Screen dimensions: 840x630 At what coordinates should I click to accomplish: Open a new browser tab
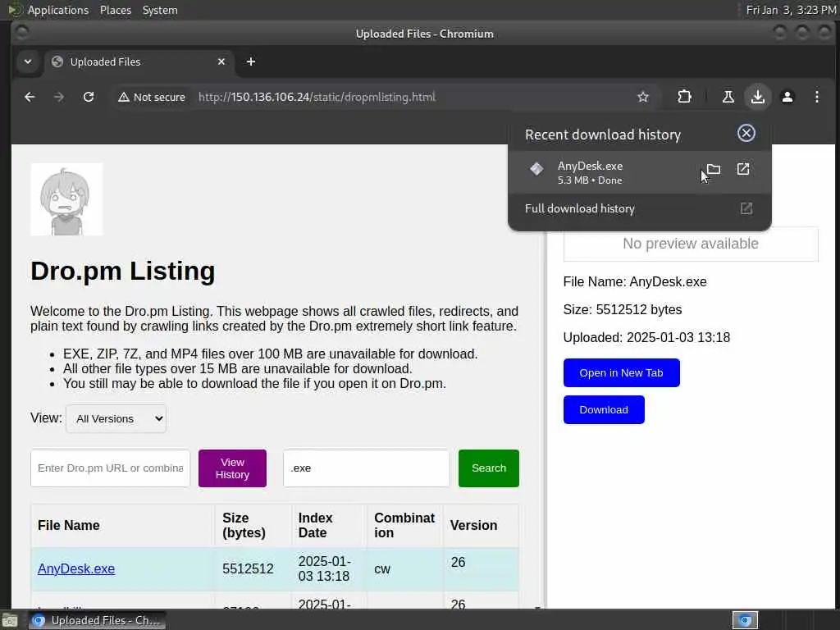[251, 62]
